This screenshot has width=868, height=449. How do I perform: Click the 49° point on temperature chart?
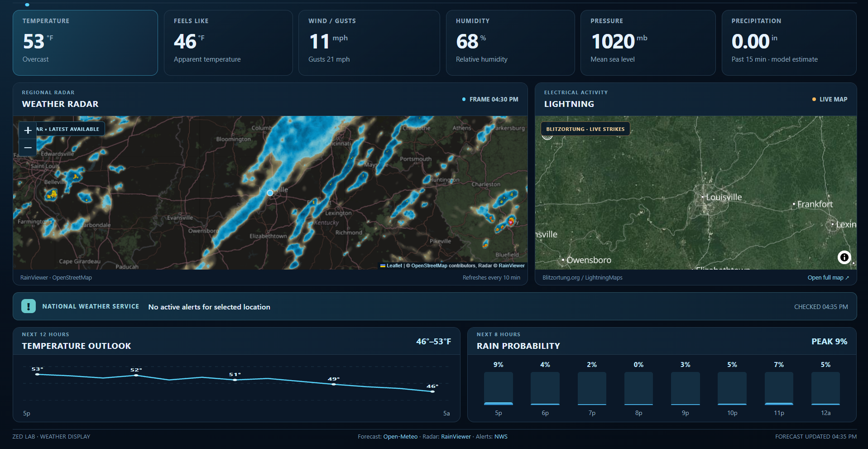click(x=334, y=384)
